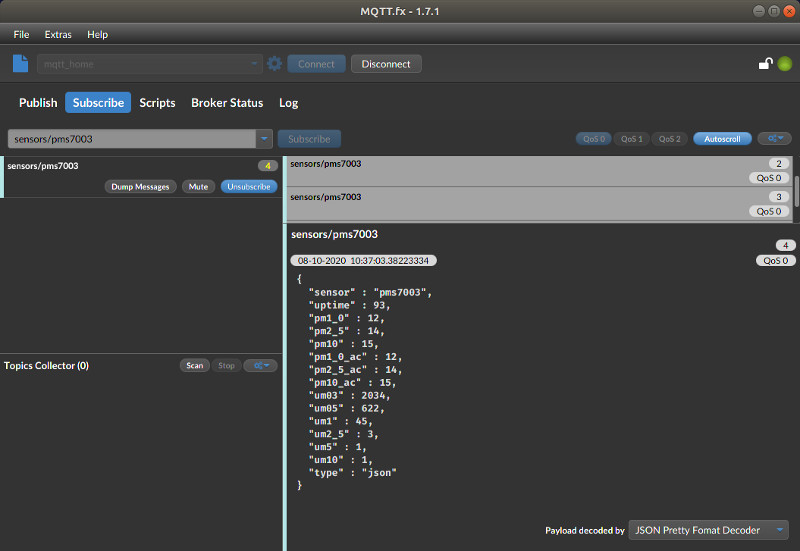The width and height of the screenshot is (800, 551).
Task: Select QoS 0 toggle
Action: coord(593,139)
